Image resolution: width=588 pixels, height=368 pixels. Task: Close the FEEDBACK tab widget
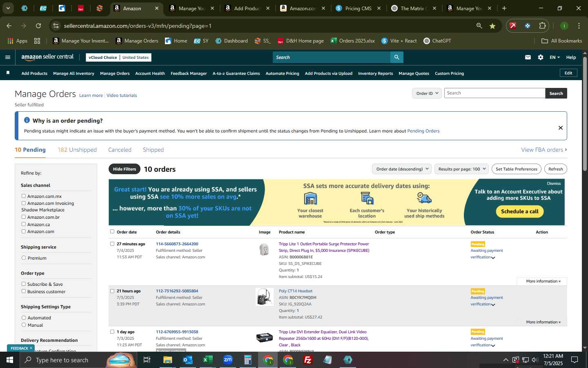(31, 348)
